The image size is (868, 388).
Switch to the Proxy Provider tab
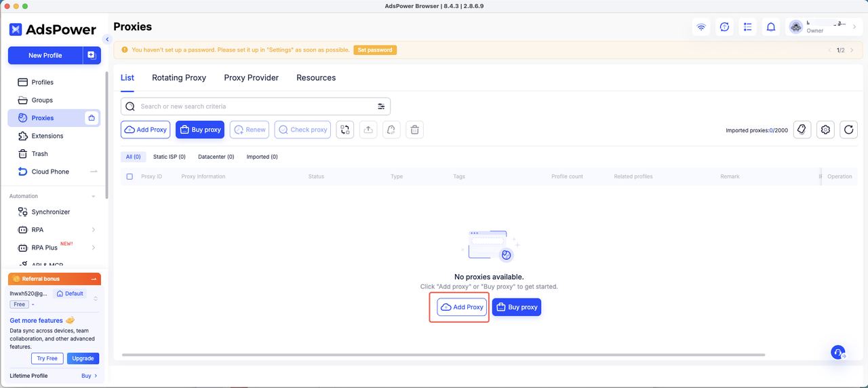click(252, 77)
